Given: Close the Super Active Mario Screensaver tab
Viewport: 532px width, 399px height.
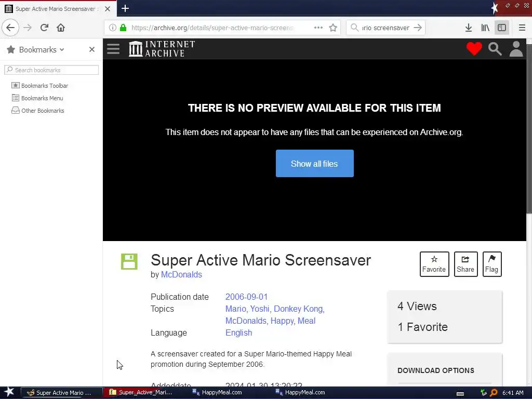Looking at the screenshot, I should (x=108, y=9).
